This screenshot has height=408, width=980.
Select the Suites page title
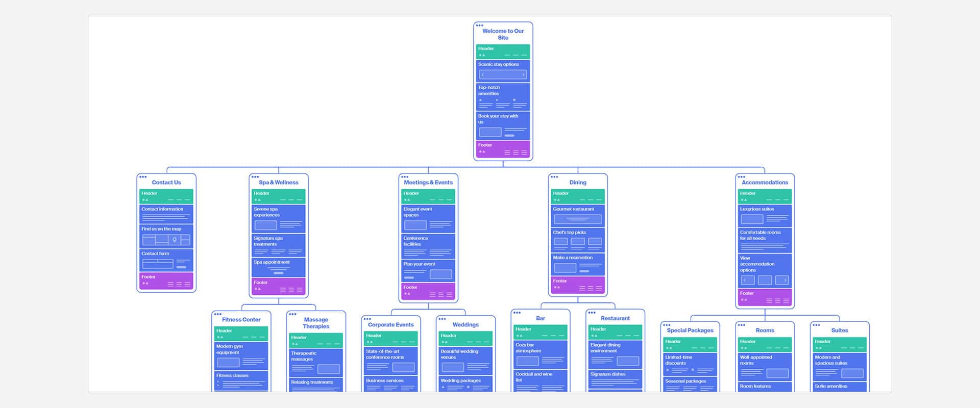point(840,330)
